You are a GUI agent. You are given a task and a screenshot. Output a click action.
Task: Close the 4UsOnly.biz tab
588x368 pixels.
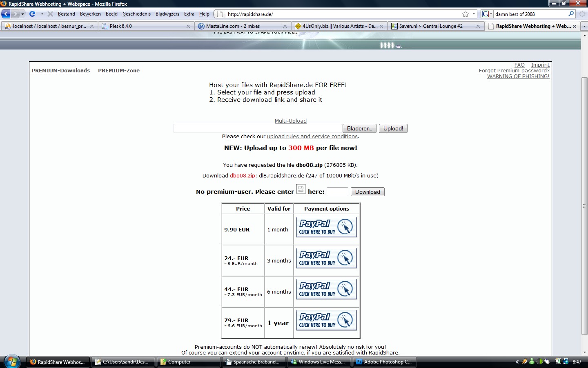381,26
